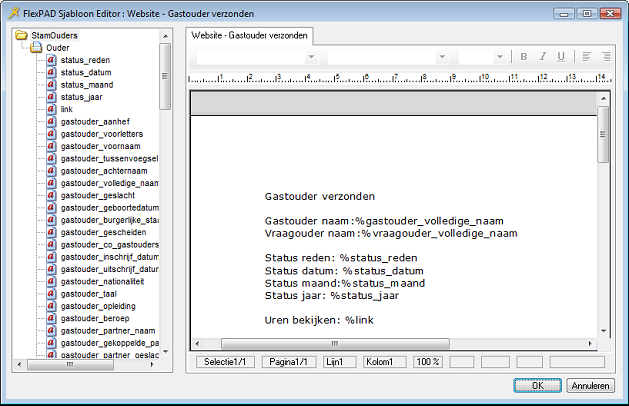629x406 pixels.
Task: Click the gastouder_beroep field icon
Action: pos(52,317)
